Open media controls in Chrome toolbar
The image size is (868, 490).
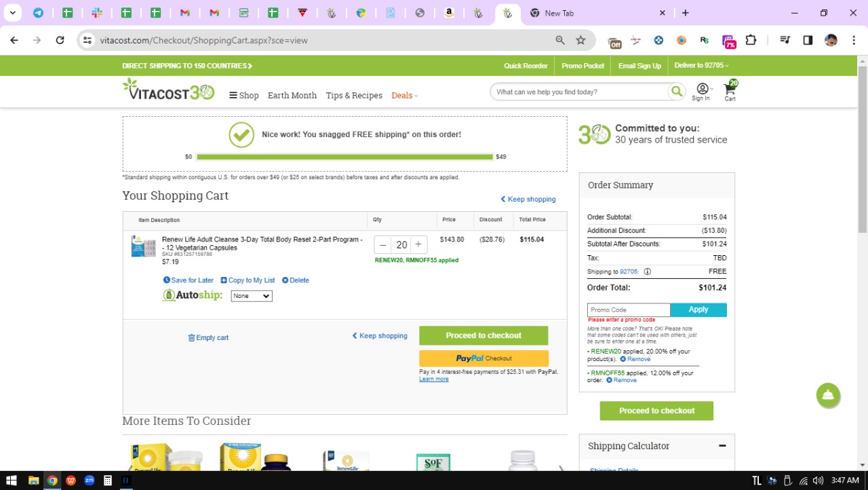[785, 40]
